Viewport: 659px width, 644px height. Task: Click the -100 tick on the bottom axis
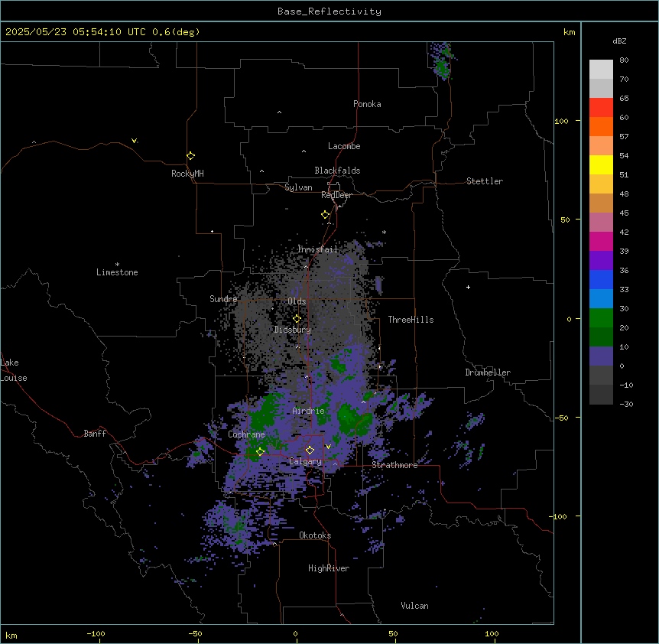[x=96, y=633]
